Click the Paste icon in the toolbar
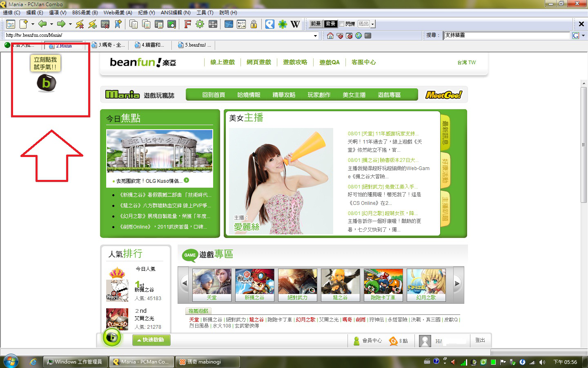 pyautogui.click(x=146, y=24)
